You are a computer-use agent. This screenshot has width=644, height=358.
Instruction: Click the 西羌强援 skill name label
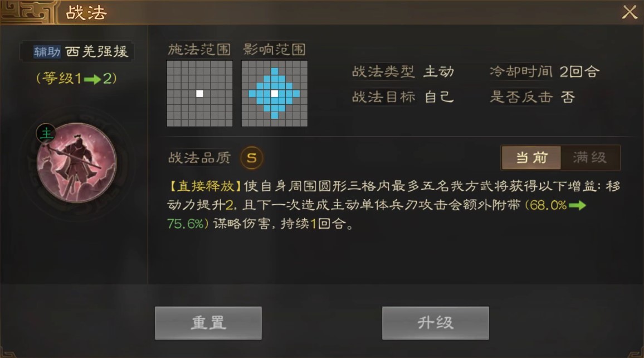pos(97,52)
